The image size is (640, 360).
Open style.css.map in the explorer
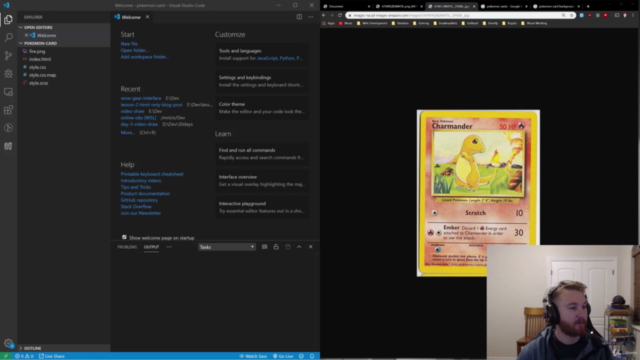click(42, 75)
